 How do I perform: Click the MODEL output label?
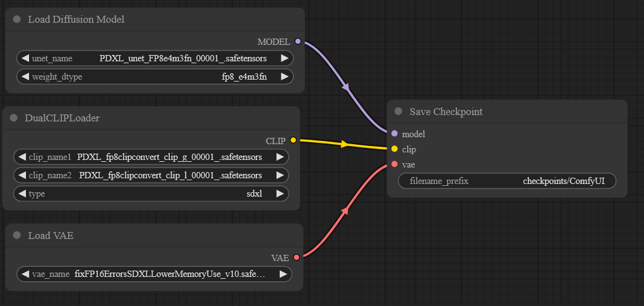(273, 42)
